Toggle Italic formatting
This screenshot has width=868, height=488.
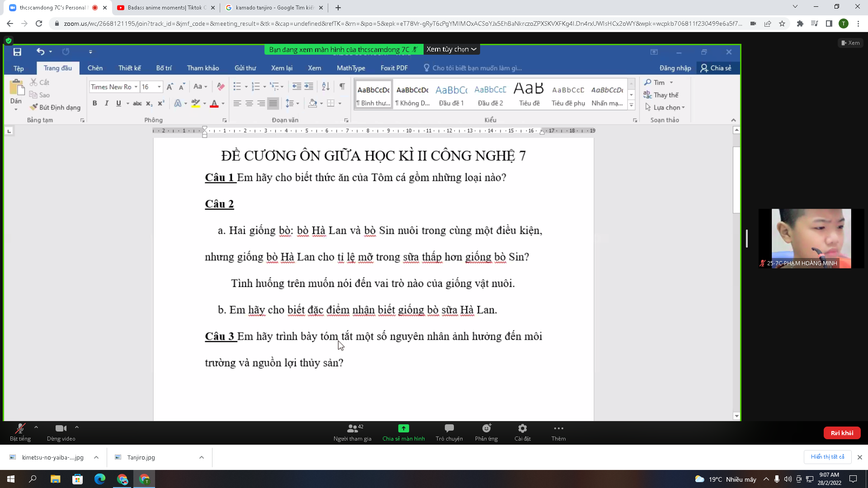(x=107, y=103)
